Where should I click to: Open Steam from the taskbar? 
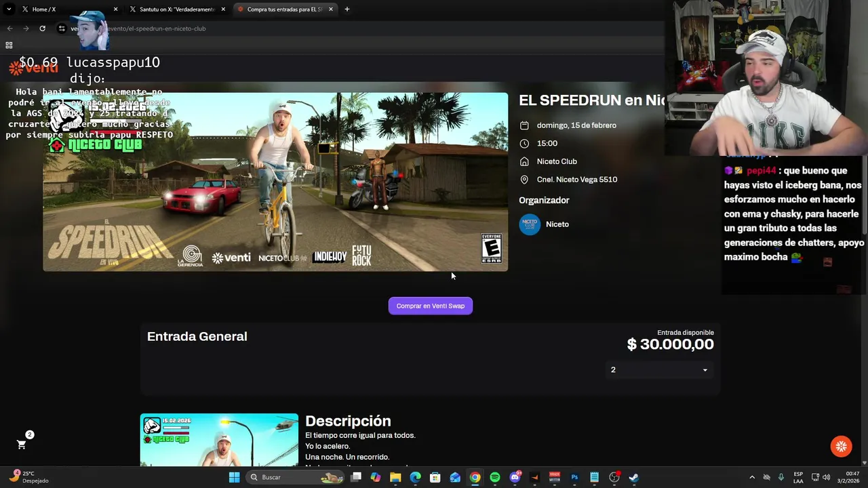tap(634, 477)
